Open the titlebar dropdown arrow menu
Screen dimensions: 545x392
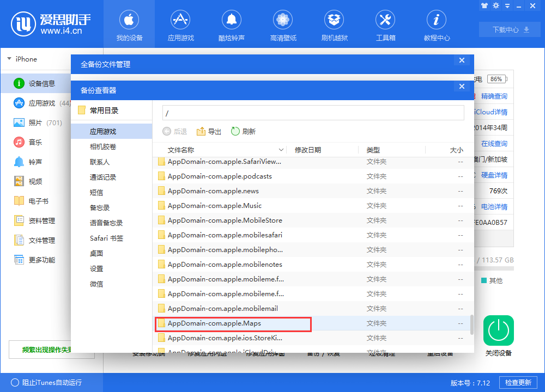pos(508,5)
